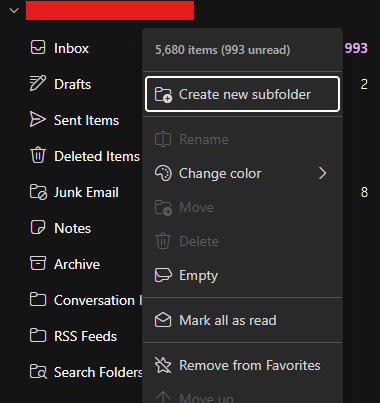Click the Junk Email count 8
380x403 pixels.
[364, 192]
